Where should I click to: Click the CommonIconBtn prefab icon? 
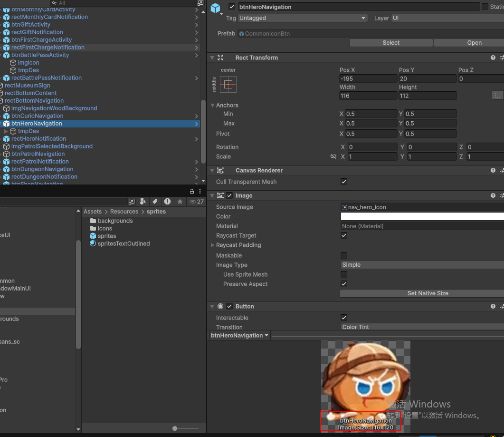click(241, 33)
